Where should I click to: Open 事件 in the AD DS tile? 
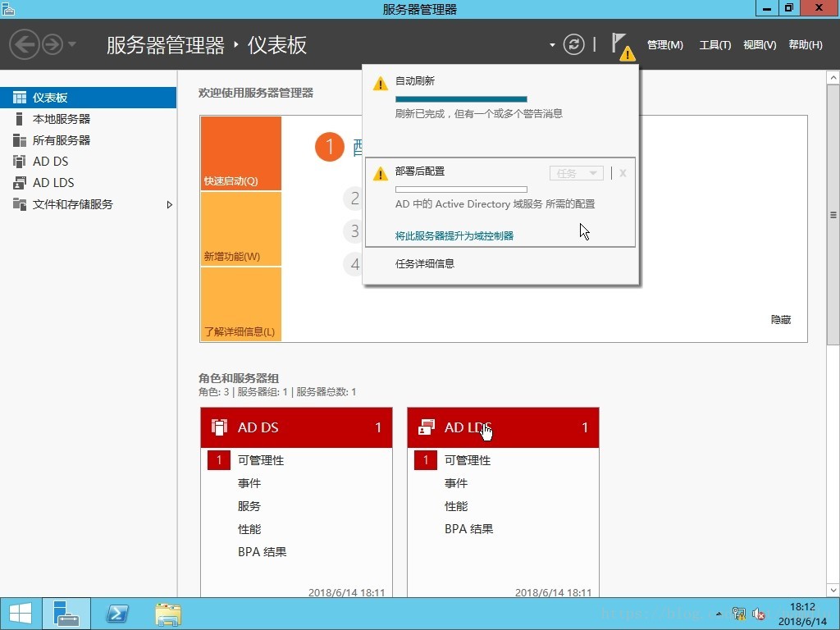click(x=249, y=483)
